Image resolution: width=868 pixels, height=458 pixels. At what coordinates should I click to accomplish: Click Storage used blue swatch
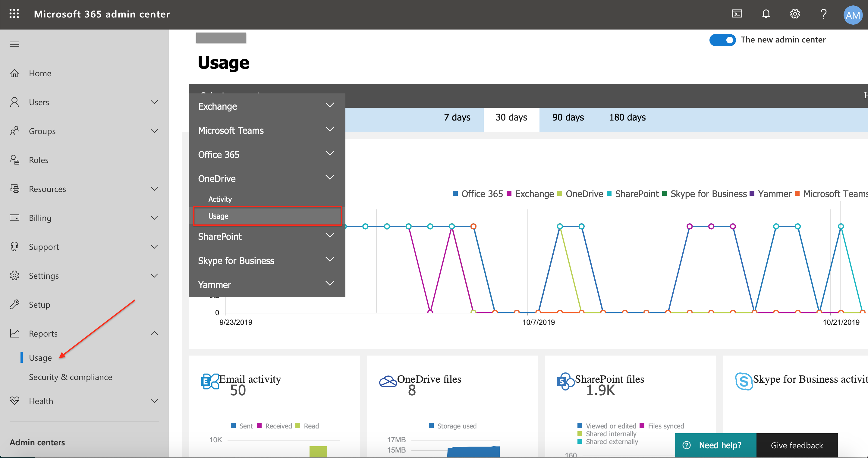431,426
